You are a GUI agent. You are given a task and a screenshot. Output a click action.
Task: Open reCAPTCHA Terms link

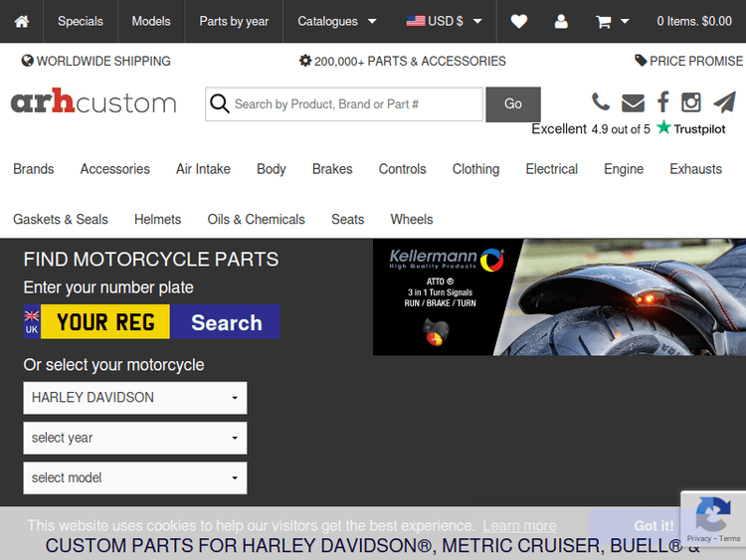point(729,538)
